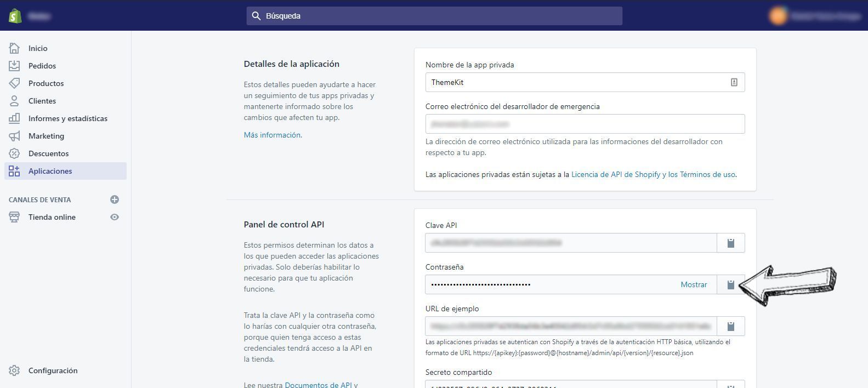Viewport: 868px width, 388px height.
Task: Click the Shopify logo icon
Action: pos(15,16)
